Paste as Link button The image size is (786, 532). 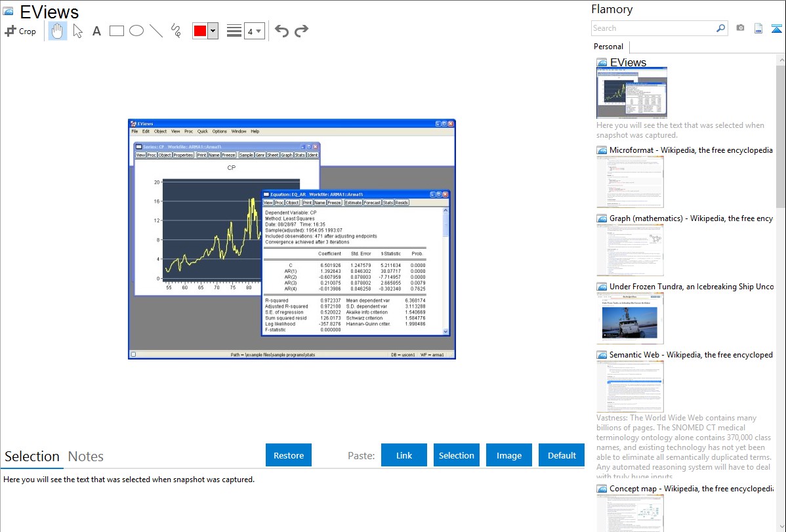pos(404,455)
